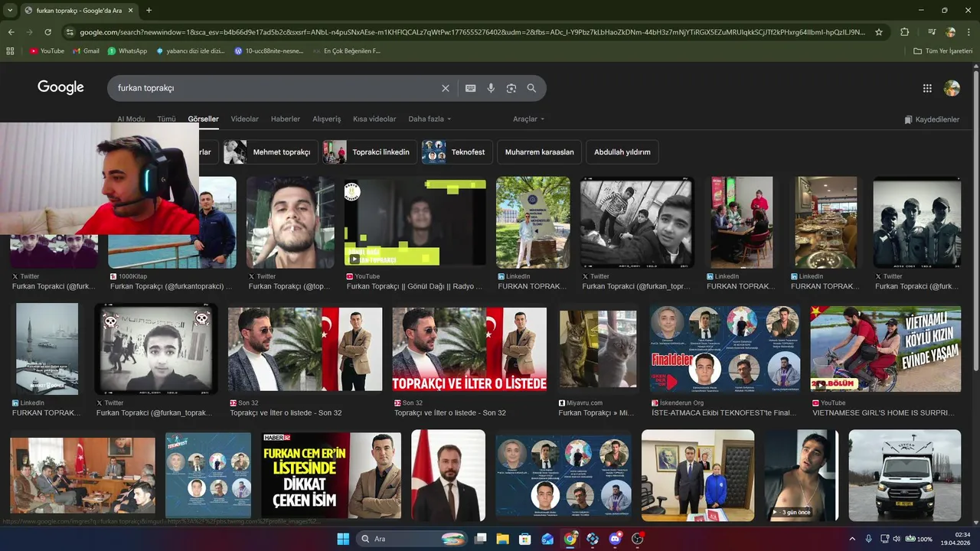Start voice search with the microphone icon
The height and width of the screenshot is (551, 980).
491,88
